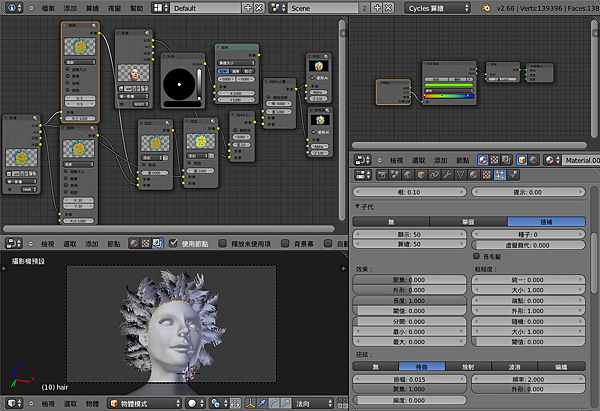
Task: Add new screen layout with plus button
Action: (248, 8)
